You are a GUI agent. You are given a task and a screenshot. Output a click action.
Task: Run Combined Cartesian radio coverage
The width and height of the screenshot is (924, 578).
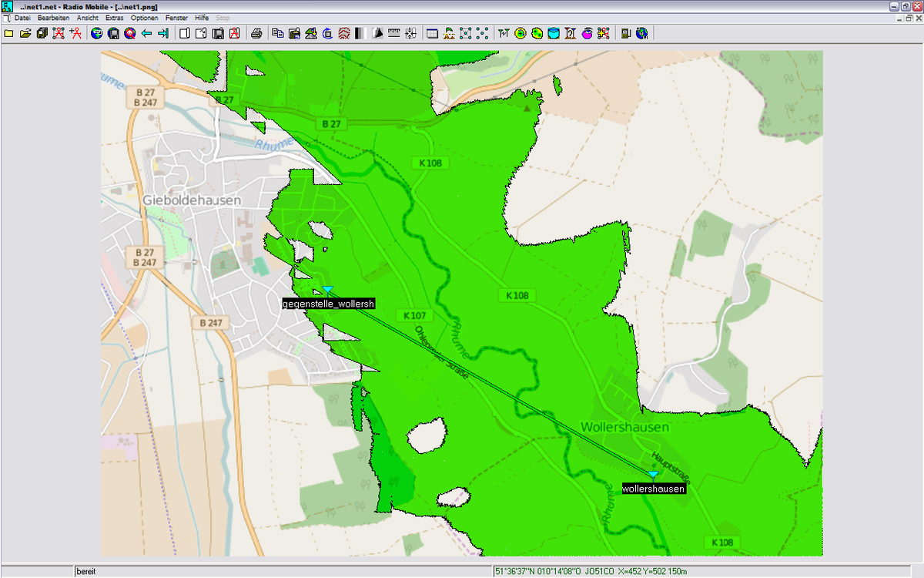tap(537, 33)
